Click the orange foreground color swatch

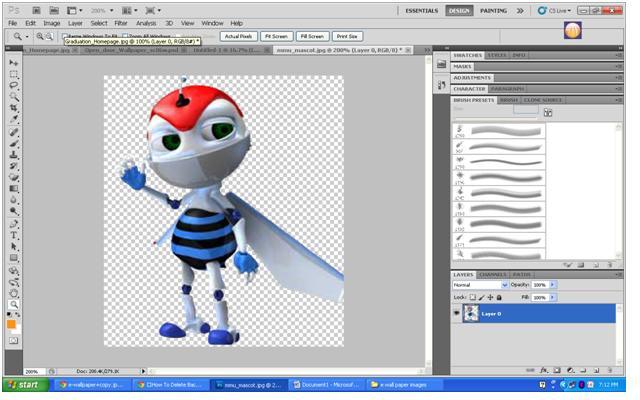tap(11, 324)
